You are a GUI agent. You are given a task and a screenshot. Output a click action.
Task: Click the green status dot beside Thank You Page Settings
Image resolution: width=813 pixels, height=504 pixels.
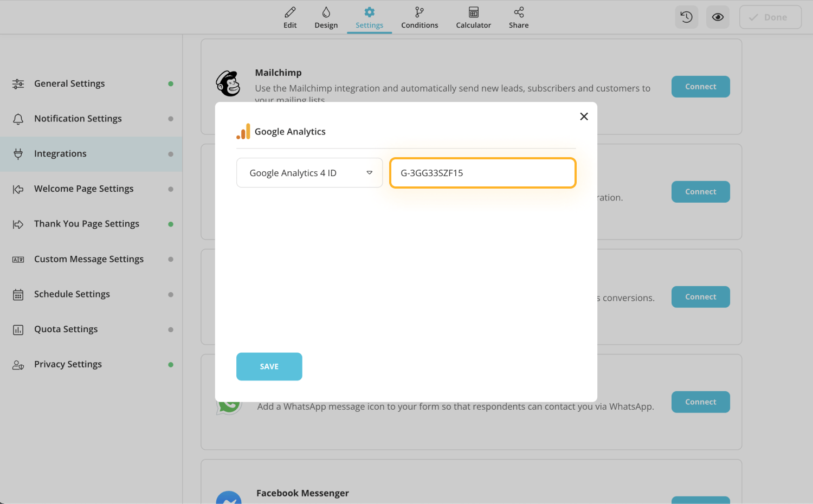pyautogui.click(x=171, y=224)
